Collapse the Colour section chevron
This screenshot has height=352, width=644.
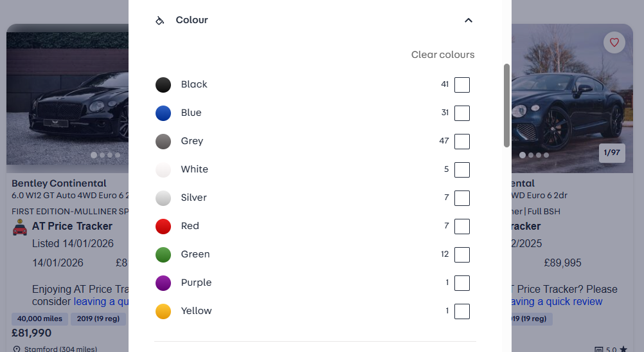point(469,21)
